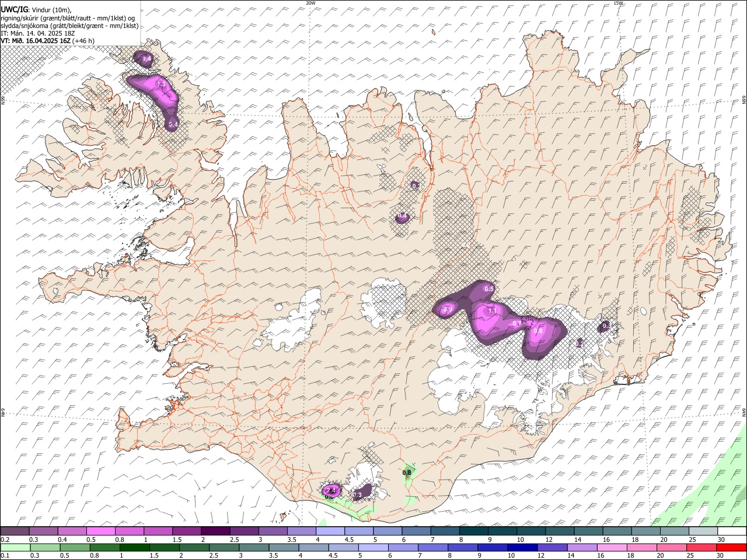Select the darkest purple 2–2.5 snow scale swatch

(x=215, y=531)
